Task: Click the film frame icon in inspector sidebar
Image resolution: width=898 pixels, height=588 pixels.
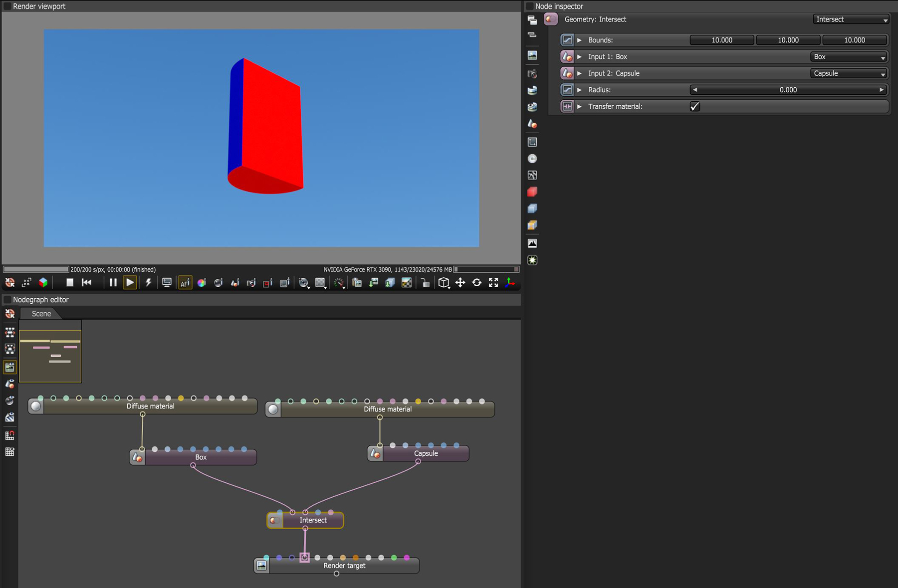Action: point(532,142)
